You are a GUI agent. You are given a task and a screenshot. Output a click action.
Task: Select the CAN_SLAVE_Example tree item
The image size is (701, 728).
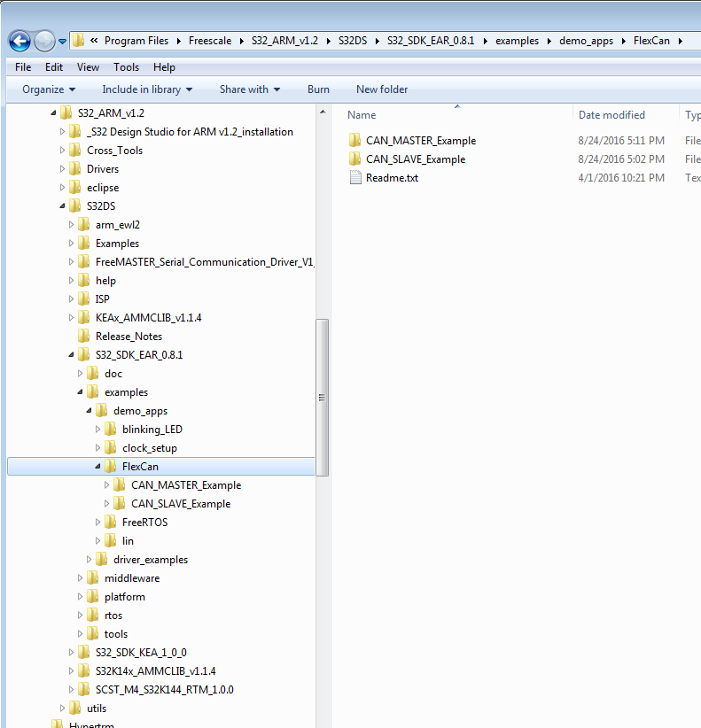[x=181, y=504]
